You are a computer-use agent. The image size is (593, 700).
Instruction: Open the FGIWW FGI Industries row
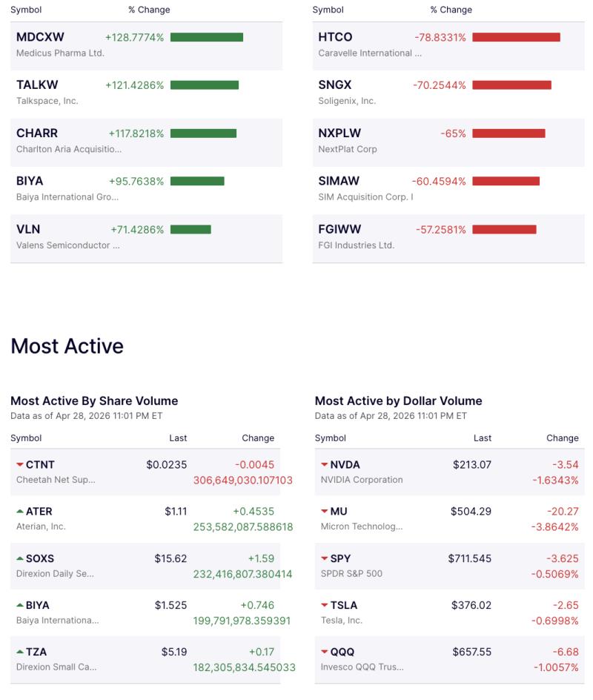448,237
